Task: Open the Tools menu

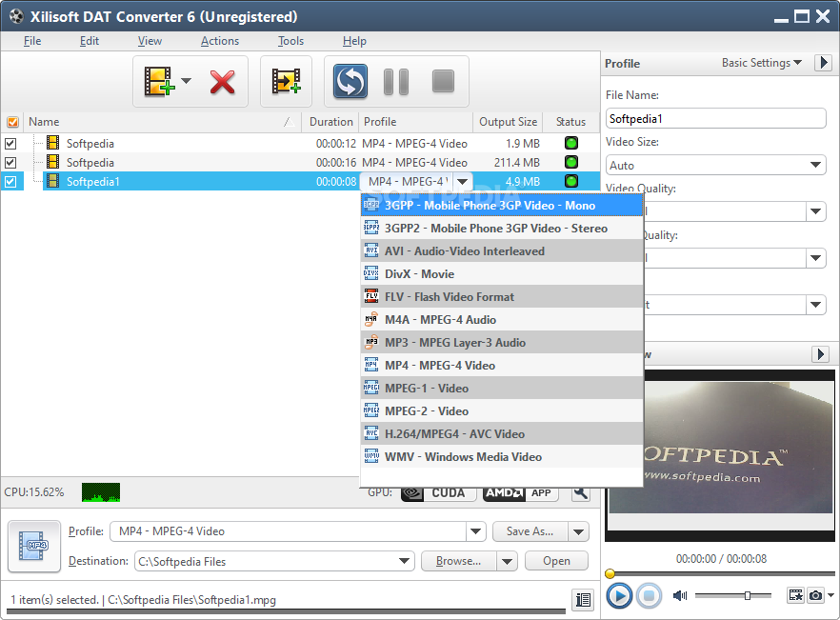Action: click(x=290, y=41)
